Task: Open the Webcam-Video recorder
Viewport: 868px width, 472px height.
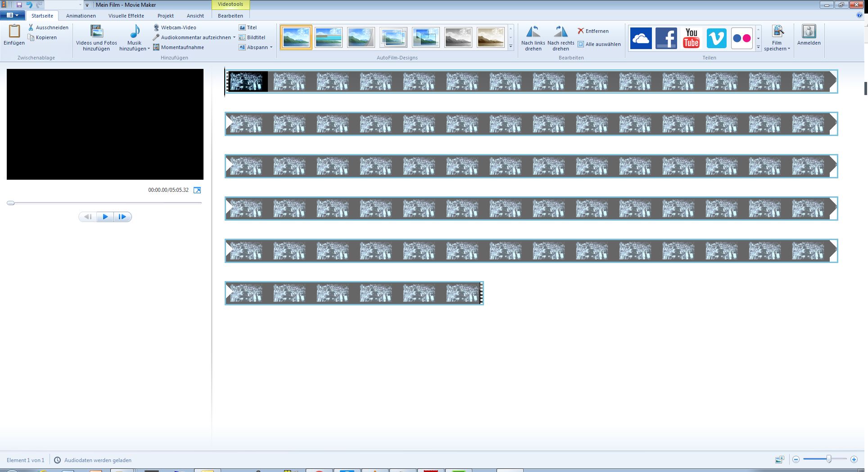Action: pyautogui.click(x=175, y=27)
